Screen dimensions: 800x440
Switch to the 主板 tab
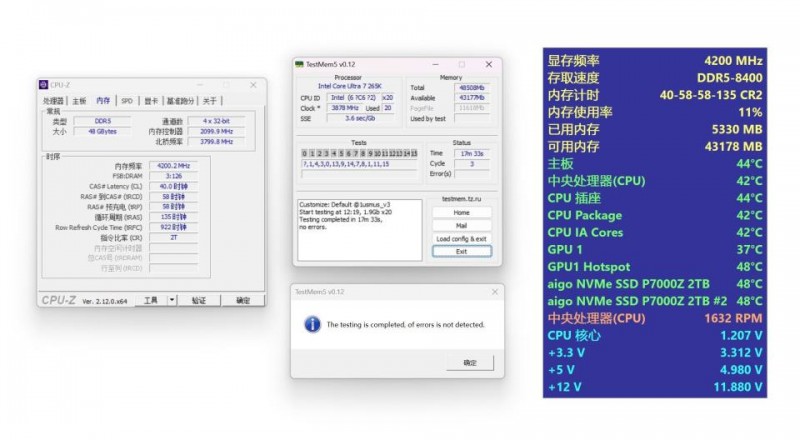point(78,101)
